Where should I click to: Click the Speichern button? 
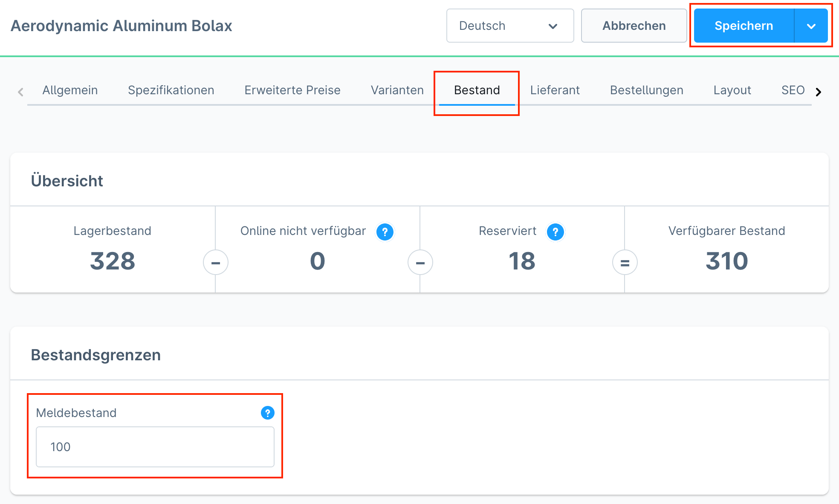744,26
